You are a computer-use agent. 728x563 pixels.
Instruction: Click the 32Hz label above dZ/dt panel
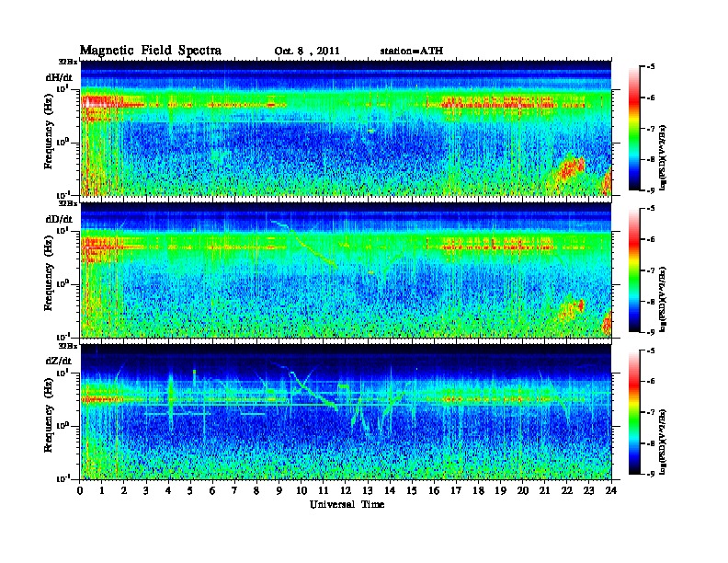tap(67, 346)
